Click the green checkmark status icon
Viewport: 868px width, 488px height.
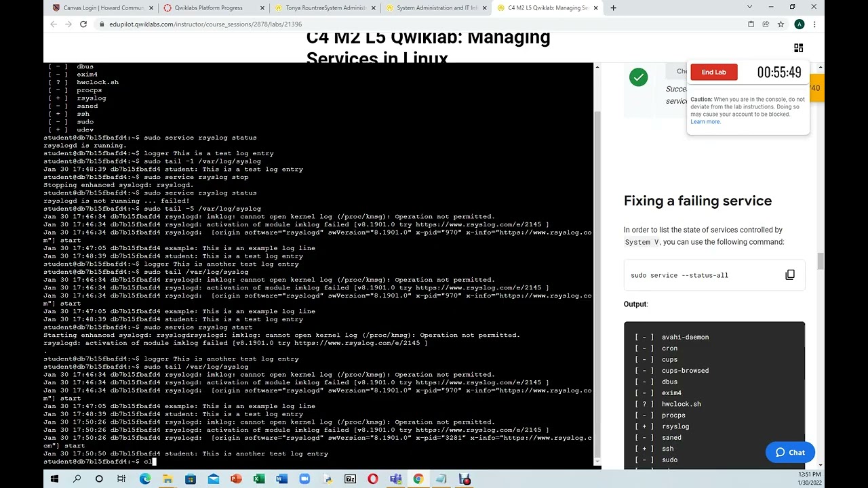coord(638,77)
